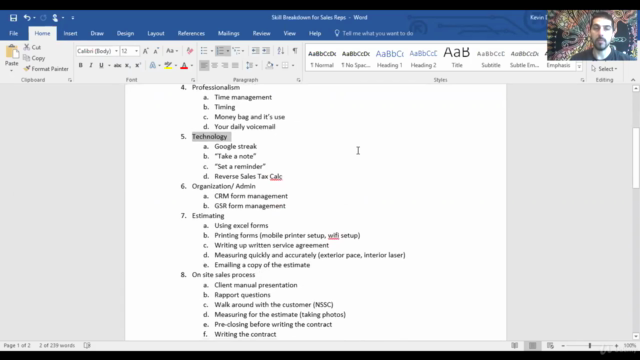Toggle superscript formatting
The image size is (640, 360).
click(138, 65)
